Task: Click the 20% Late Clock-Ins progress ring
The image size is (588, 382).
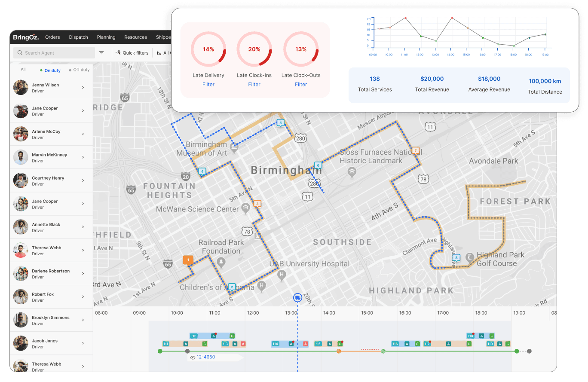Action: [254, 49]
